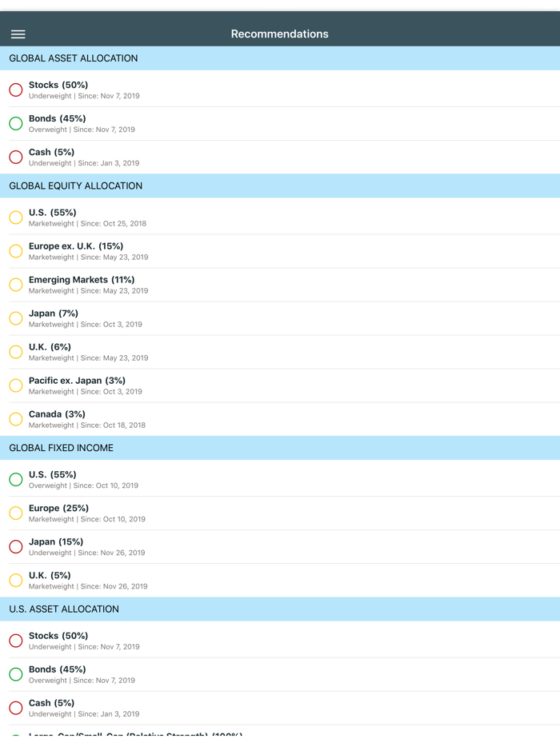The image size is (560, 747).
Task: Click yellow circle beside U.K. (6%)
Action: pos(16,352)
